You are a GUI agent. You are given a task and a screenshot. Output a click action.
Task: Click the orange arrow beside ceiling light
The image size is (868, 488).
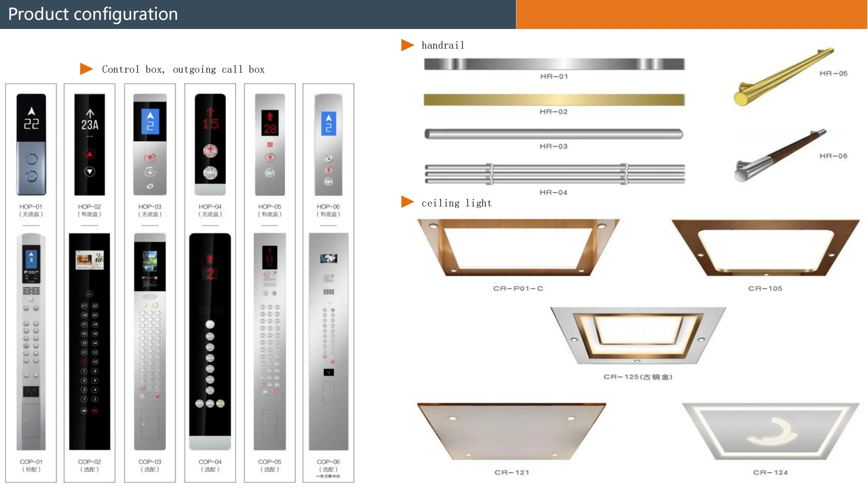[x=407, y=202]
